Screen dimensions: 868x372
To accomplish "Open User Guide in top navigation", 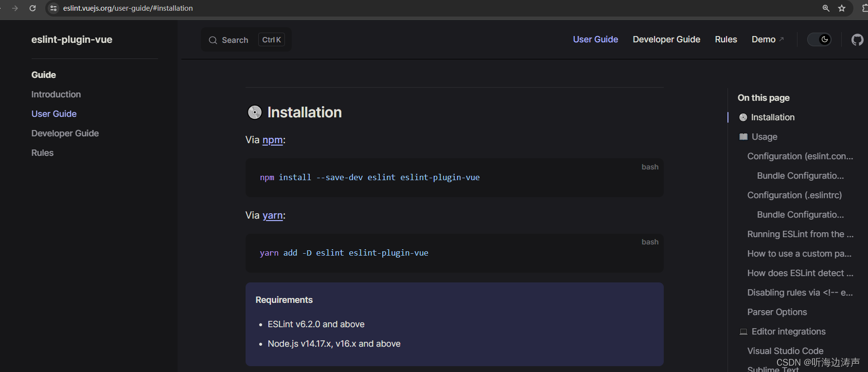I will pyautogui.click(x=596, y=39).
